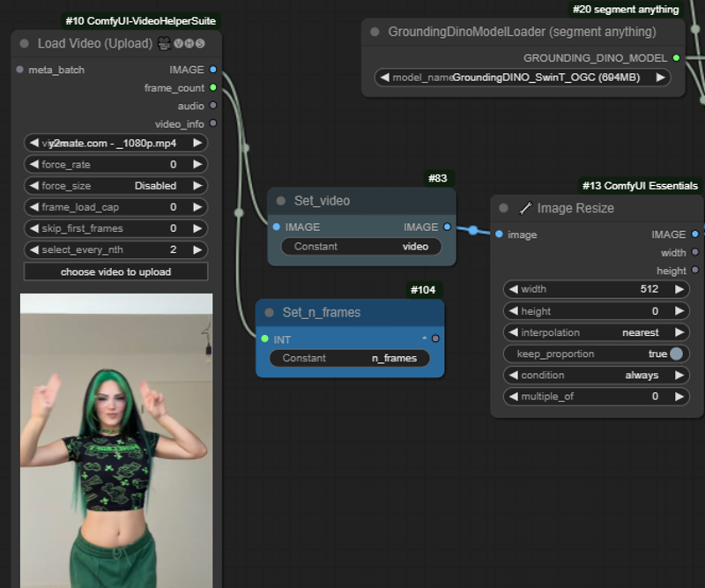The image size is (705, 588).
Task: Select previous force_size option
Action: [x=34, y=186]
